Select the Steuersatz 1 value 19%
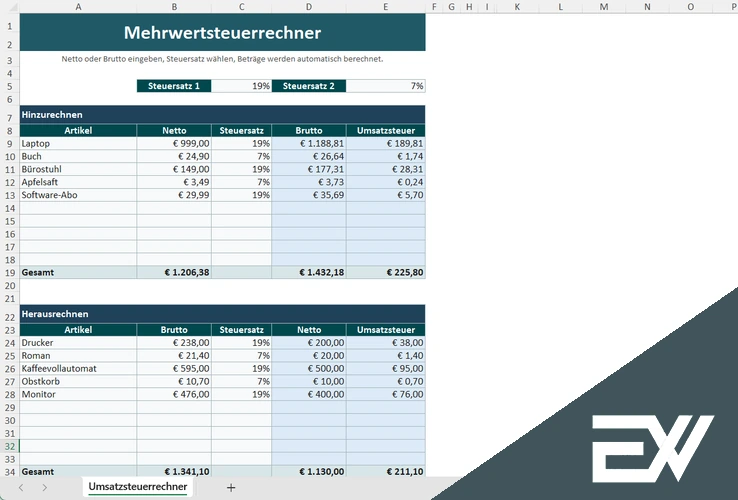Image resolution: width=738 pixels, height=500 pixels. (x=241, y=86)
